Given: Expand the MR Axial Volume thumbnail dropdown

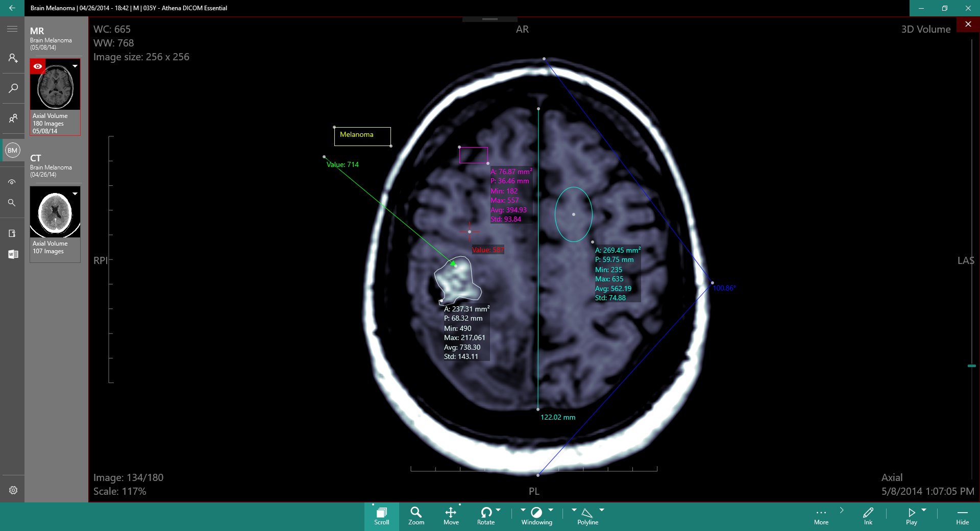Looking at the screenshot, I should click(75, 66).
